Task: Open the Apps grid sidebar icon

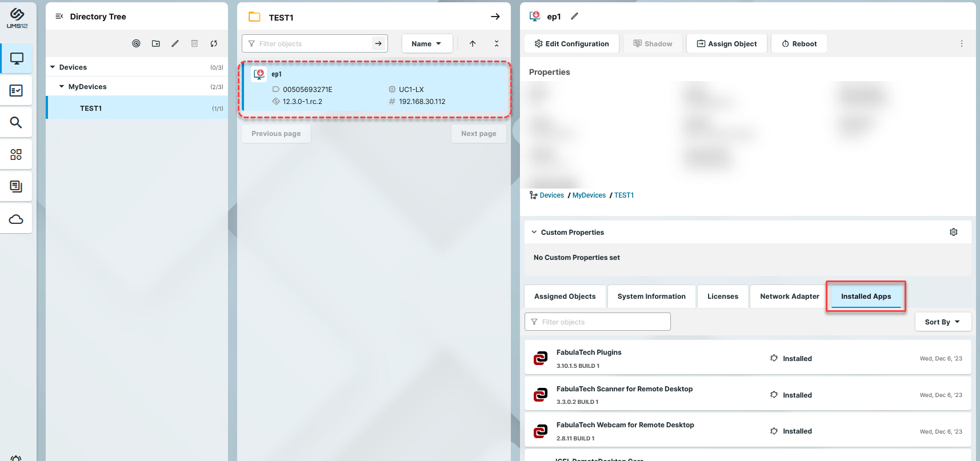Action: tap(17, 155)
